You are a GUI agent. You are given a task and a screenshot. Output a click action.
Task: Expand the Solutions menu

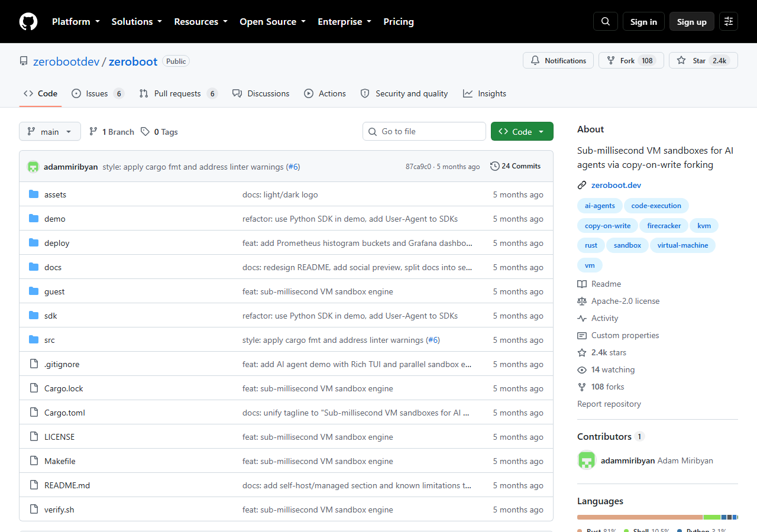coord(137,21)
